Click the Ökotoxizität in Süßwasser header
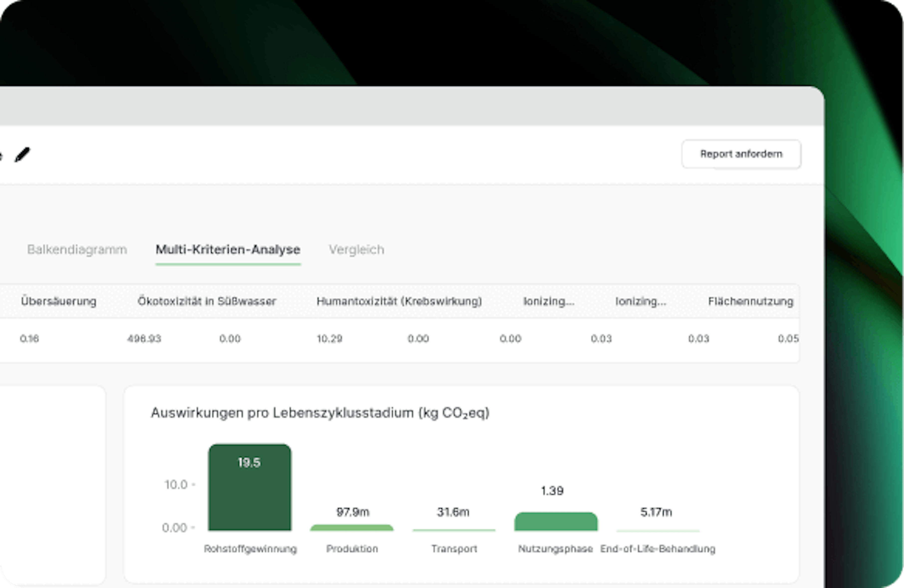This screenshot has width=904, height=588. pyautogui.click(x=207, y=301)
